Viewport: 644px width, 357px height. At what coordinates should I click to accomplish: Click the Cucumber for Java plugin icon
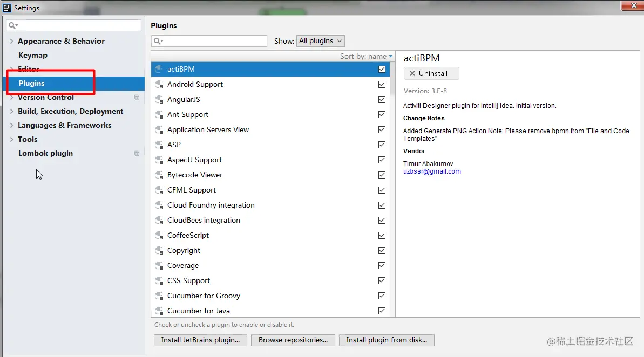click(x=159, y=311)
